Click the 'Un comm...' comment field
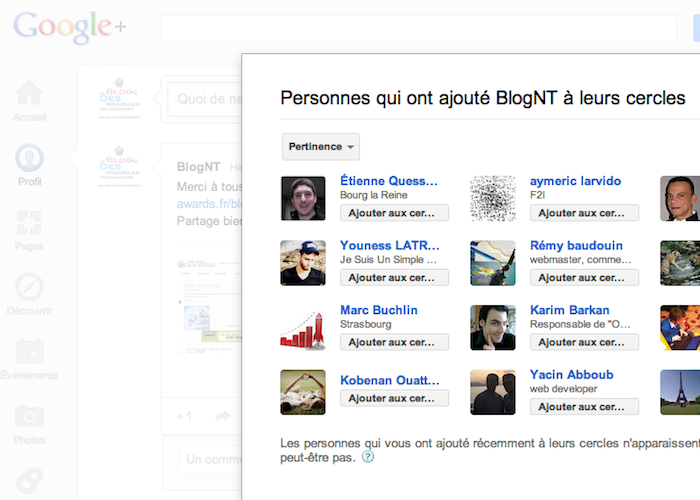This screenshot has width=700, height=500. click(x=211, y=459)
